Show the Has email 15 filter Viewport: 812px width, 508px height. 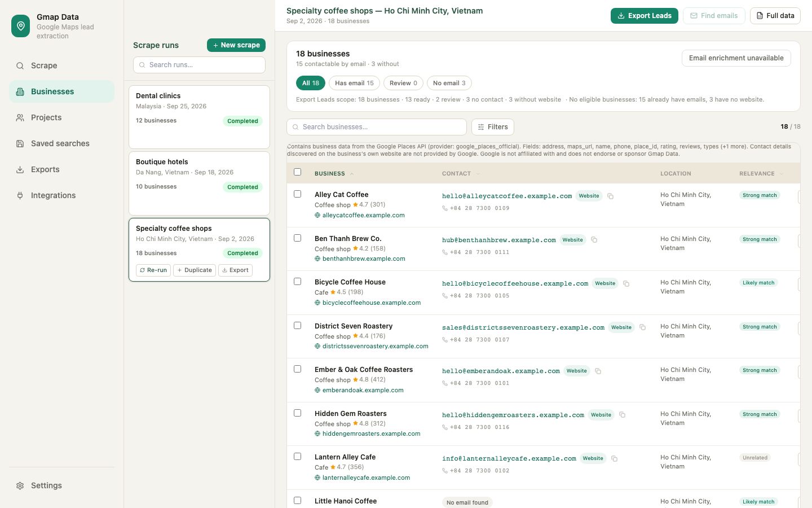tap(354, 83)
